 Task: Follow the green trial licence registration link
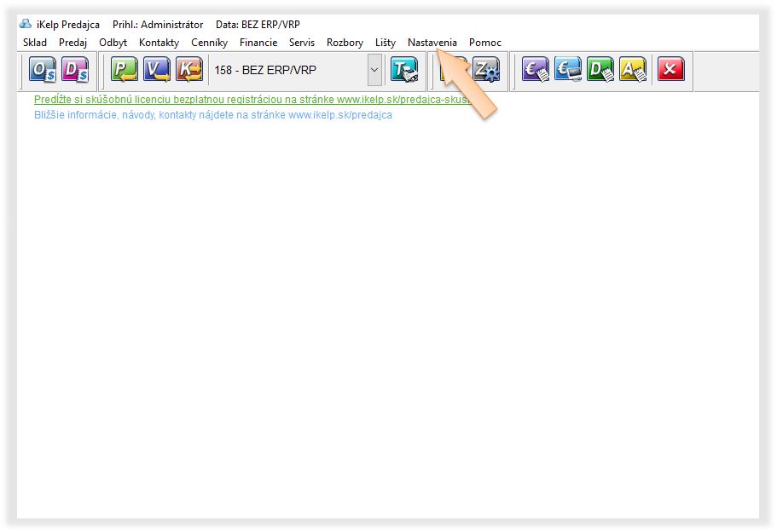(247, 100)
